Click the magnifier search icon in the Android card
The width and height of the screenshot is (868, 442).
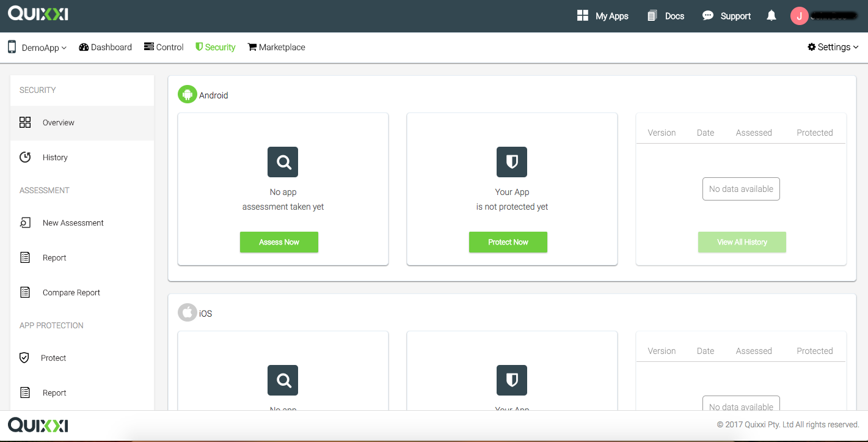point(282,162)
